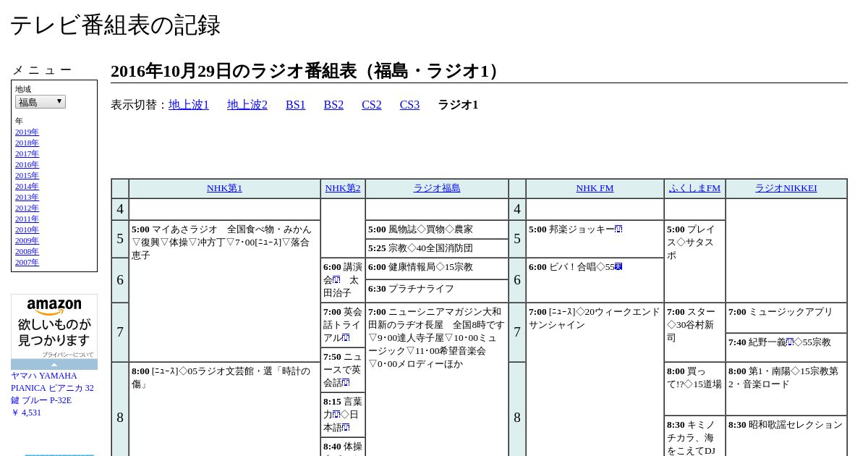Click the 8:00 買って!?◇15道場 entry
This screenshot has width=868, height=456.
(x=694, y=389)
